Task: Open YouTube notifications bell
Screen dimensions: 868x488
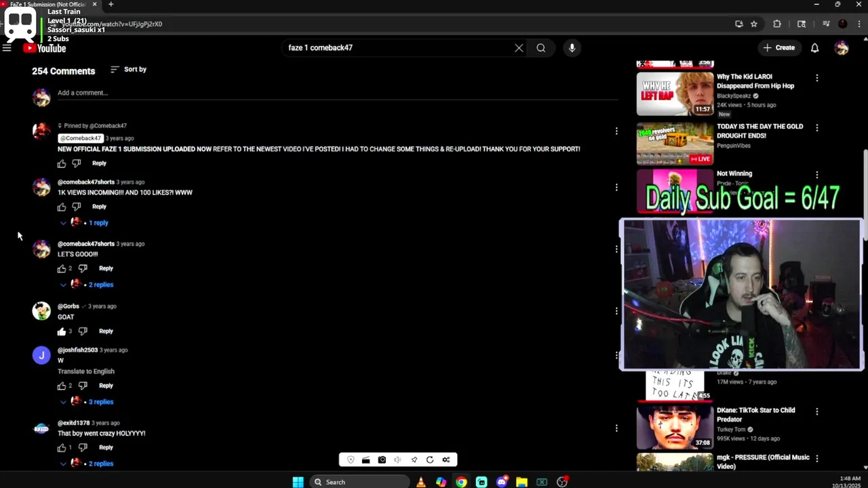Action: click(x=814, y=48)
